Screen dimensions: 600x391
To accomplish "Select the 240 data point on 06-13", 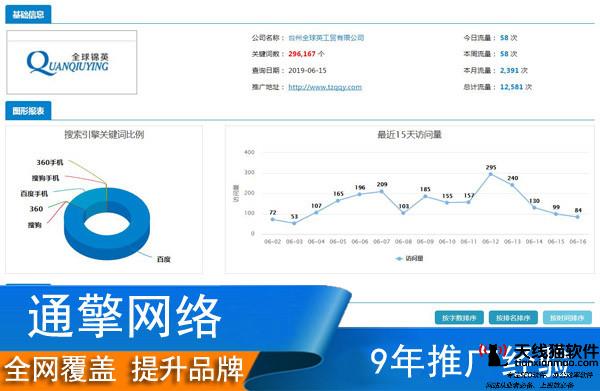I will click(x=512, y=185).
